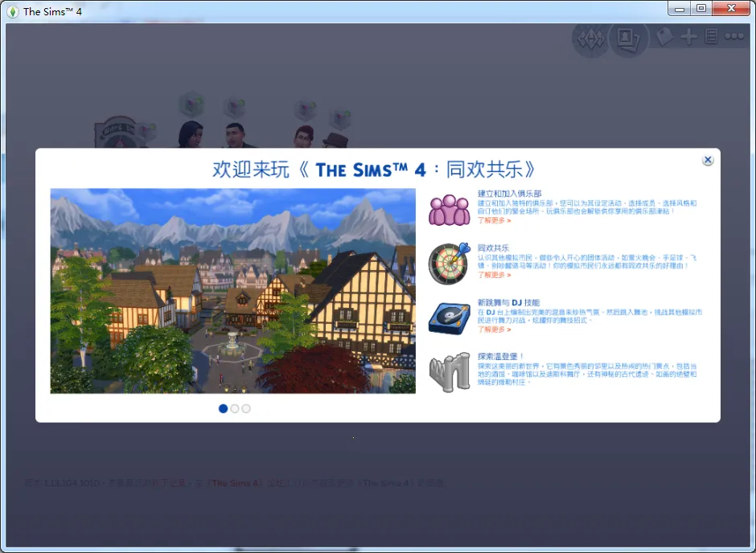Click 了解更多 under 新跳舞与 DJ 技能
Viewport: 756px width, 553px height.
tap(494, 330)
